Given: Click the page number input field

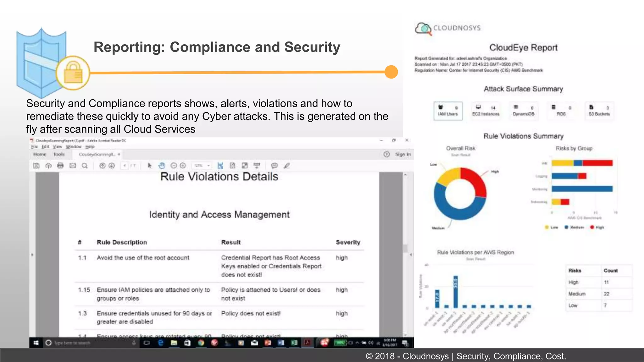Looking at the screenshot, I should [125, 166].
